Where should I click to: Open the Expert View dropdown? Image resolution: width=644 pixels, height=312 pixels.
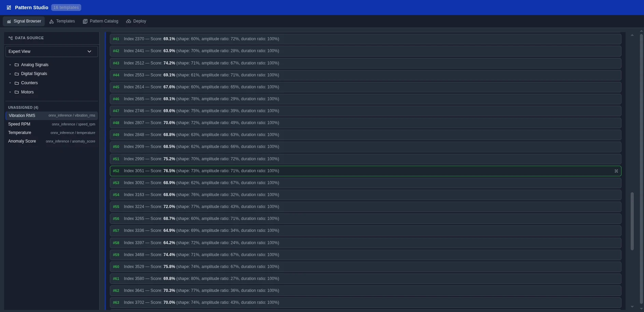point(52,51)
